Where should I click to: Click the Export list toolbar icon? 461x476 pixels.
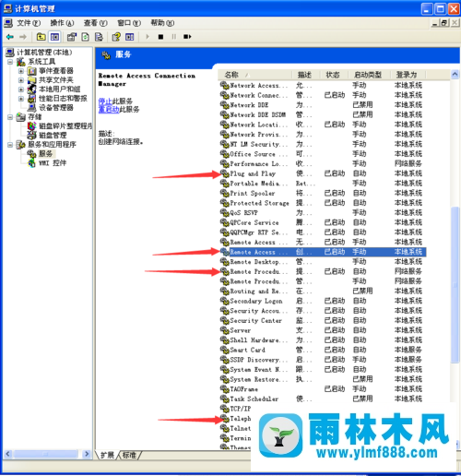[99, 37]
